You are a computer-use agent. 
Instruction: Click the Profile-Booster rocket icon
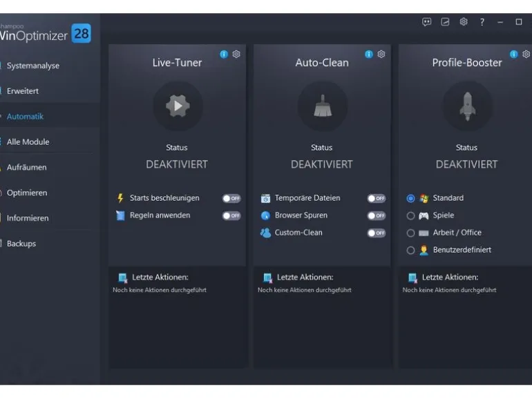coord(468,106)
